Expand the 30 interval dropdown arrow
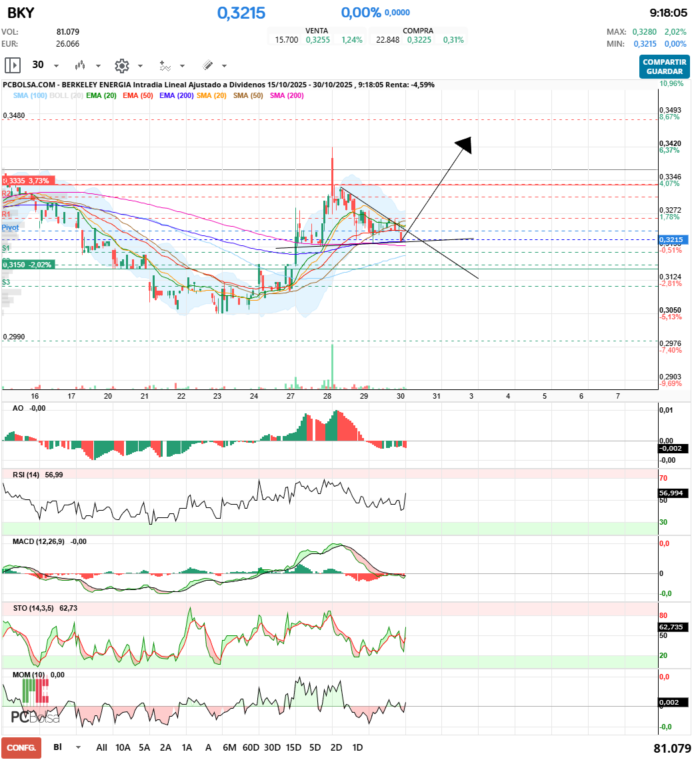700x762 pixels. (x=56, y=66)
